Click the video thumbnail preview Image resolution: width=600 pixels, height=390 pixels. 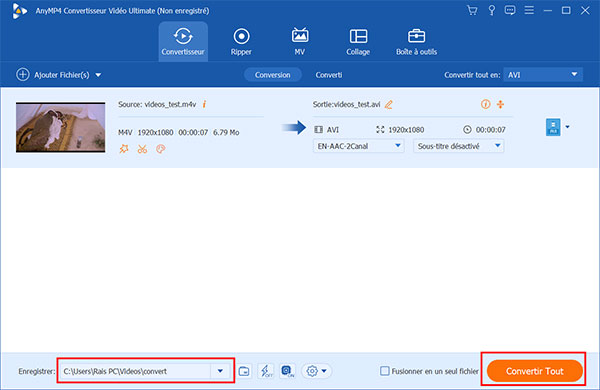point(60,127)
